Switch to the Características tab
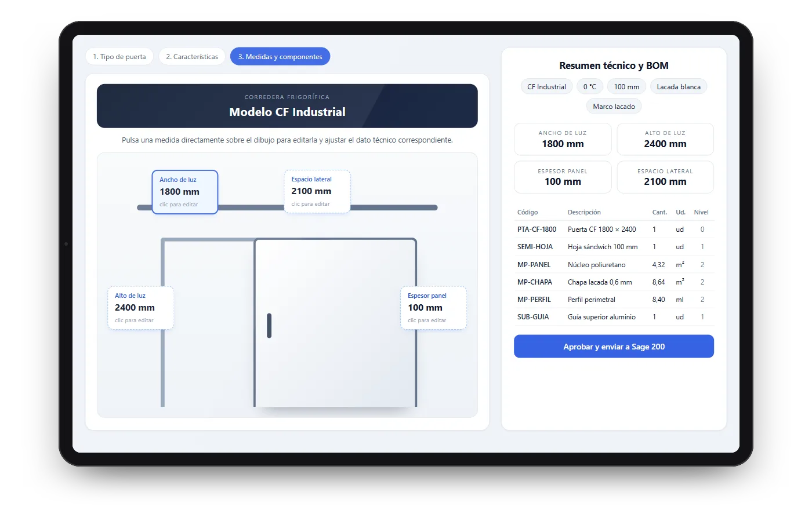 pyautogui.click(x=192, y=57)
